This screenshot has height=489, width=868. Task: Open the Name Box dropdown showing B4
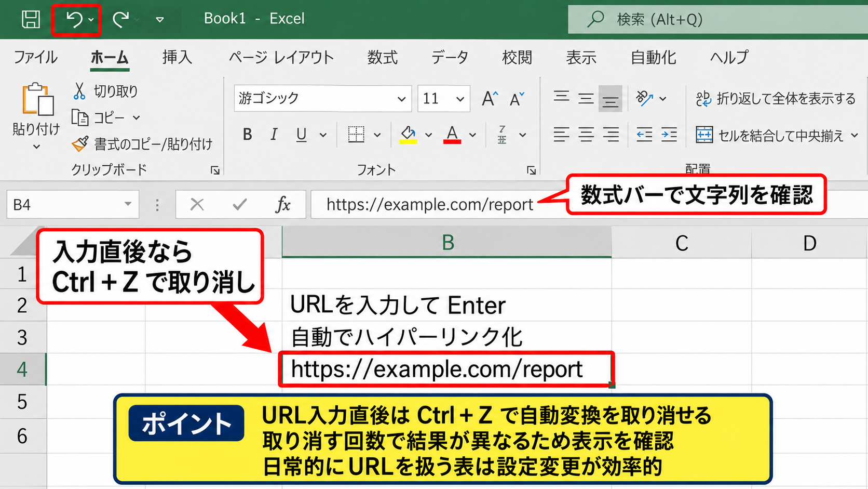[128, 204]
